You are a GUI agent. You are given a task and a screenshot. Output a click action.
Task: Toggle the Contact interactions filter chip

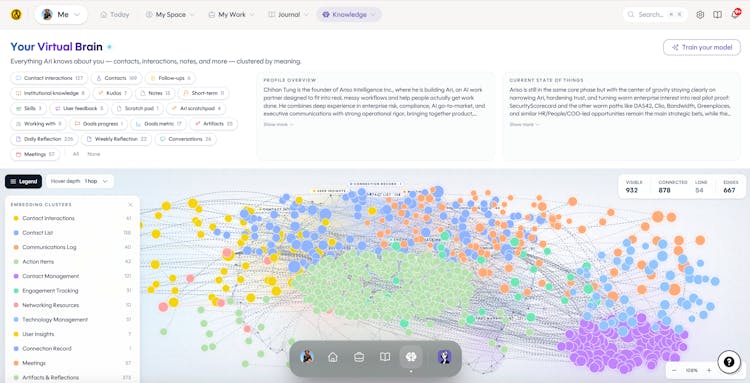49,78
